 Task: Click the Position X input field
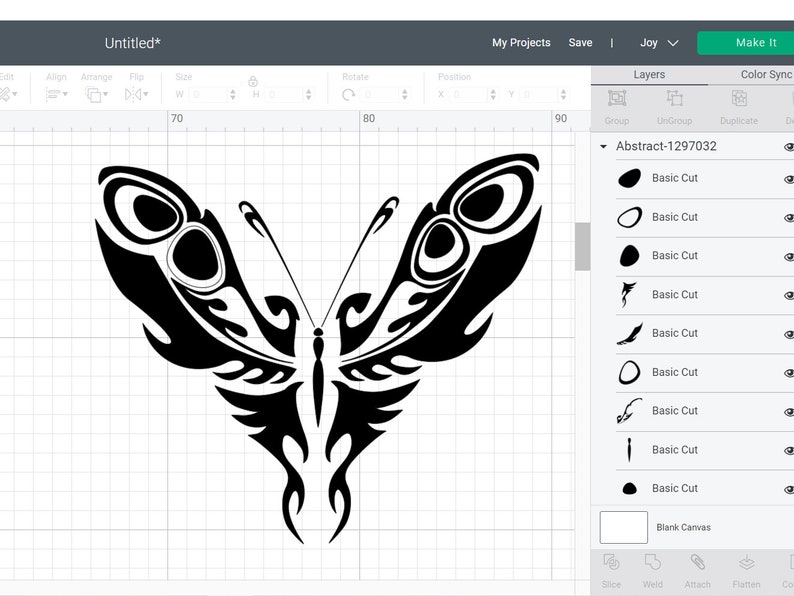tap(469, 95)
